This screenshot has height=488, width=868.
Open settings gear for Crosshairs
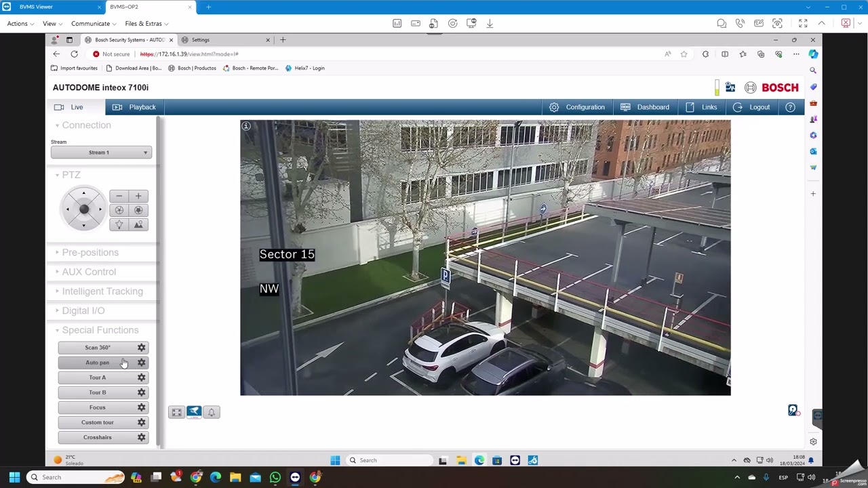pyautogui.click(x=142, y=437)
